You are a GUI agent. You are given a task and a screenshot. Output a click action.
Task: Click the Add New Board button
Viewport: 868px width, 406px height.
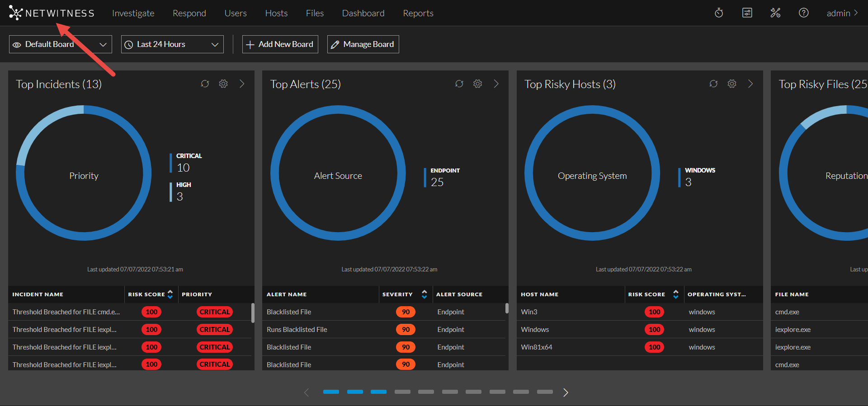280,44
